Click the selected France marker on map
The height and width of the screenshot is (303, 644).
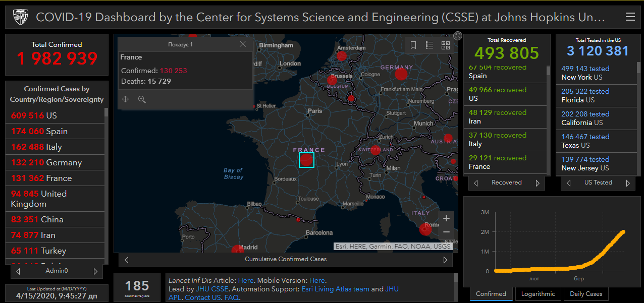click(306, 160)
